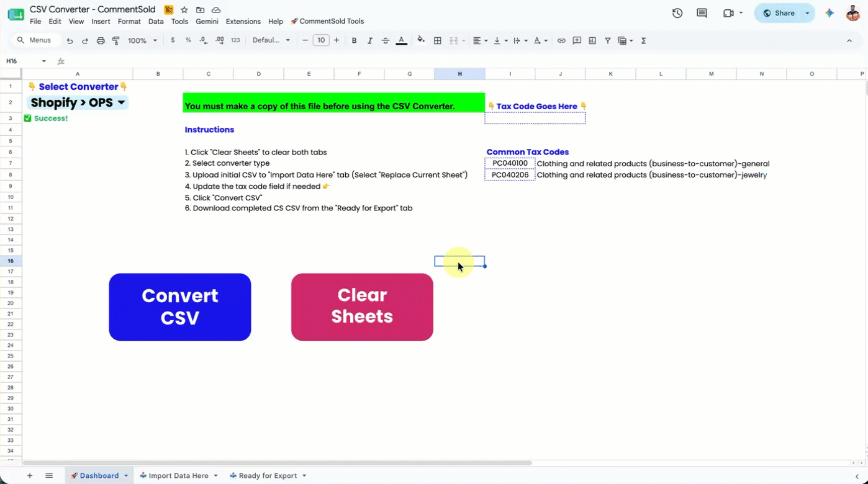The width and height of the screenshot is (868, 484).
Task: Open the functions sigma icon
Action: (643, 40)
